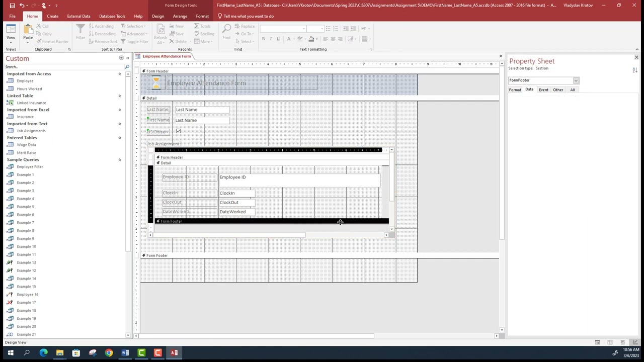Click Toggle Filter
This screenshot has width=644, height=362.
click(134, 41)
